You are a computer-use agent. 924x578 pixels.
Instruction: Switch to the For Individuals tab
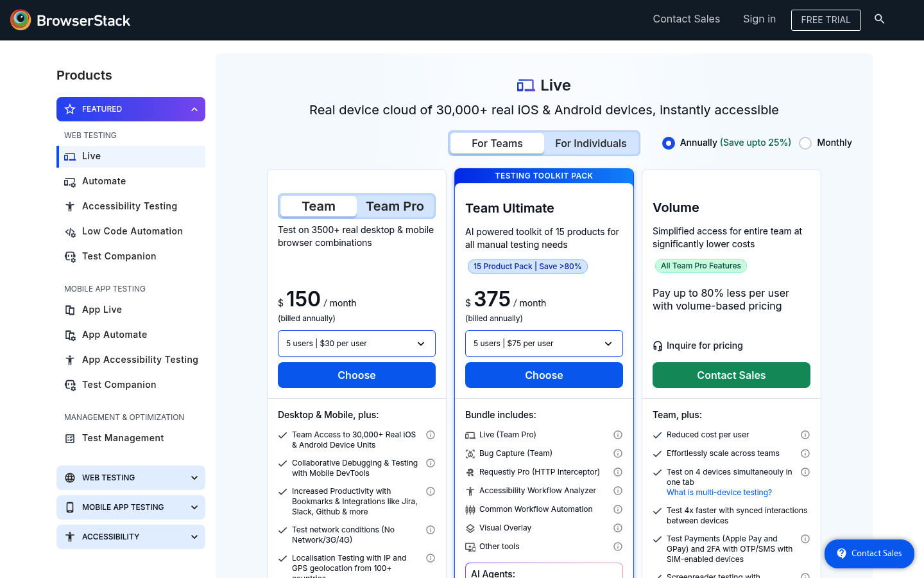pyautogui.click(x=591, y=143)
